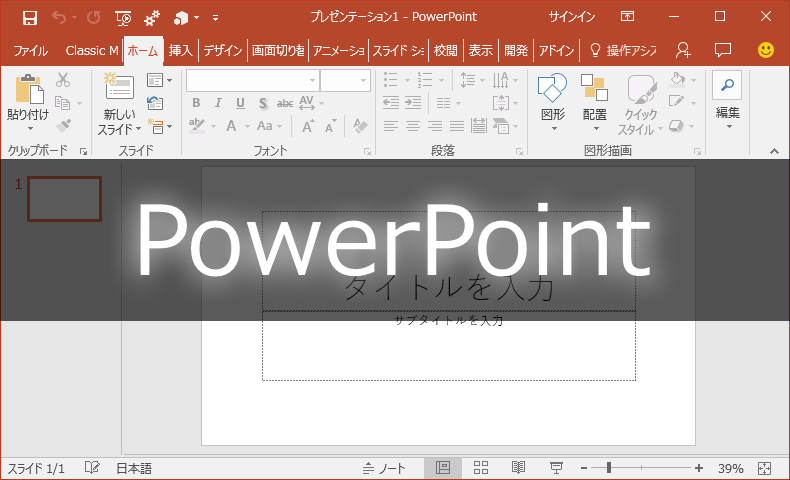
Task: Open the slide Layout dropdown
Action: click(159, 80)
